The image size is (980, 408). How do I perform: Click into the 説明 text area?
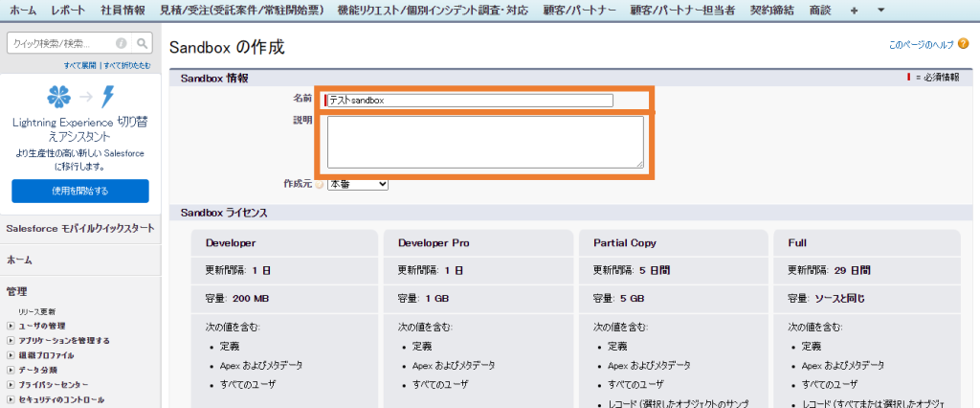point(485,142)
